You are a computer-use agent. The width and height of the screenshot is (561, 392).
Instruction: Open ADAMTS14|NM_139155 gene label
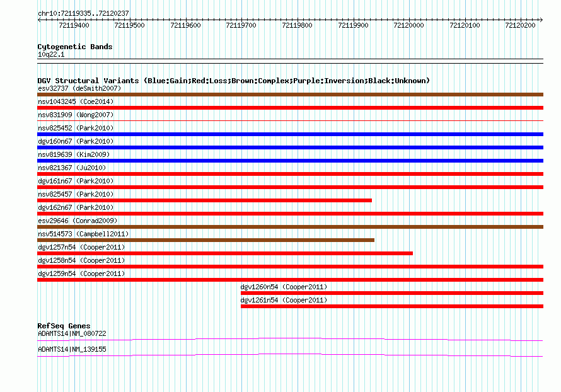pyautogui.click(x=72, y=349)
